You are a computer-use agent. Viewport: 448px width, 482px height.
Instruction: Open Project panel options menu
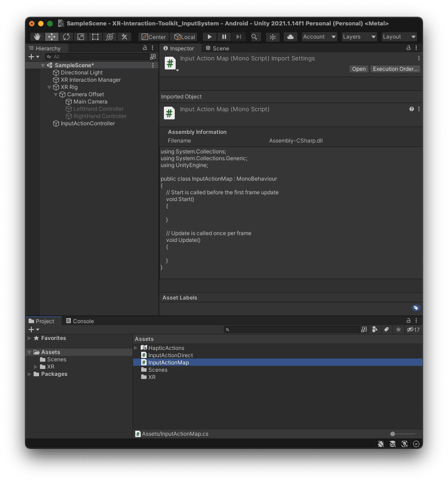coord(416,320)
